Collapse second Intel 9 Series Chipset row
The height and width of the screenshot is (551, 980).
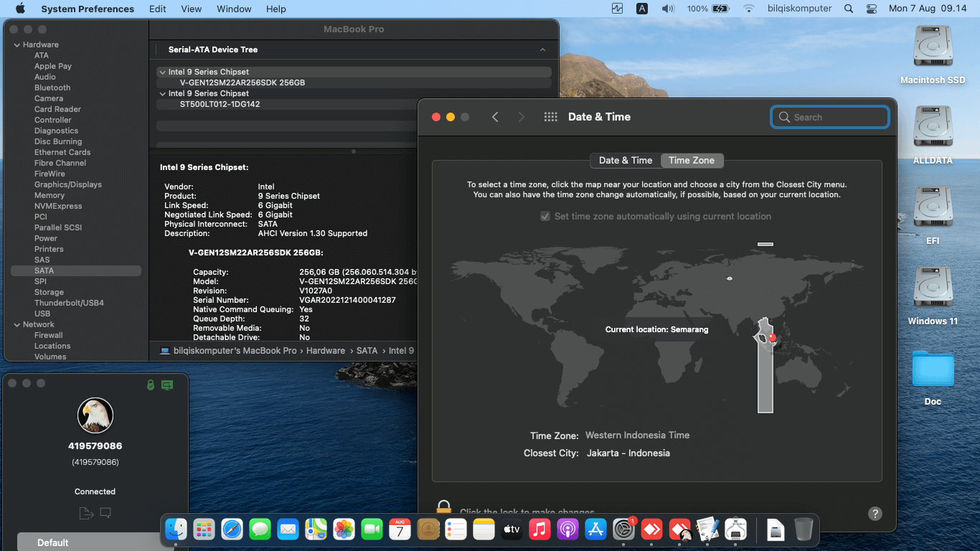162,93
